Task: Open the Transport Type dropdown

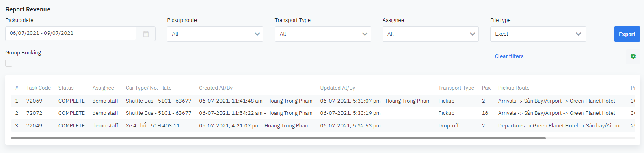Action: (x=323, y=34)
